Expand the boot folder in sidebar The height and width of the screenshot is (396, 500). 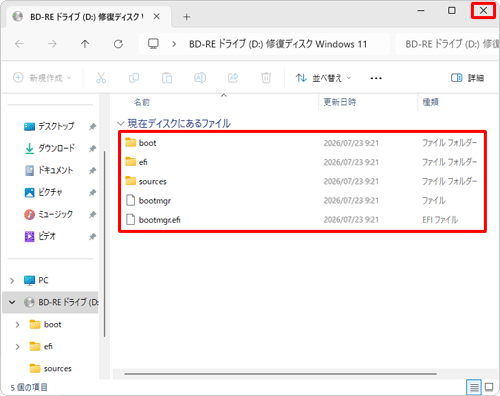(x=17, y=325)
